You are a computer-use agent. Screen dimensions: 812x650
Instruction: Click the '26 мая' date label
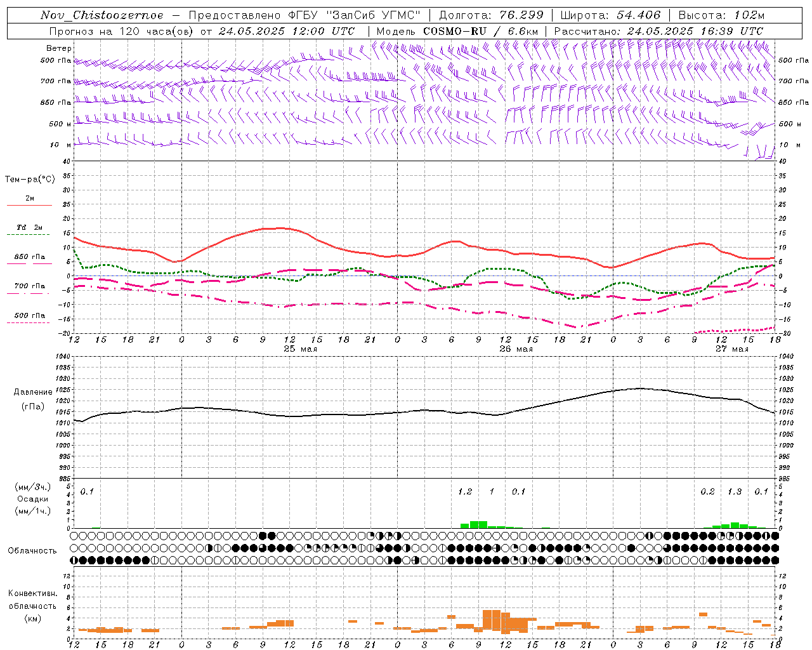516,349
